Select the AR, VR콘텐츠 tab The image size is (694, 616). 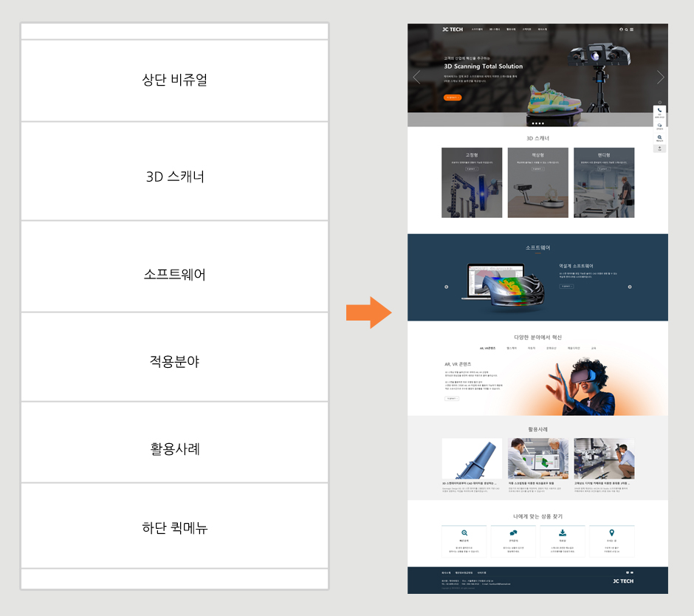pyautogui.click(x=487, y=348)
